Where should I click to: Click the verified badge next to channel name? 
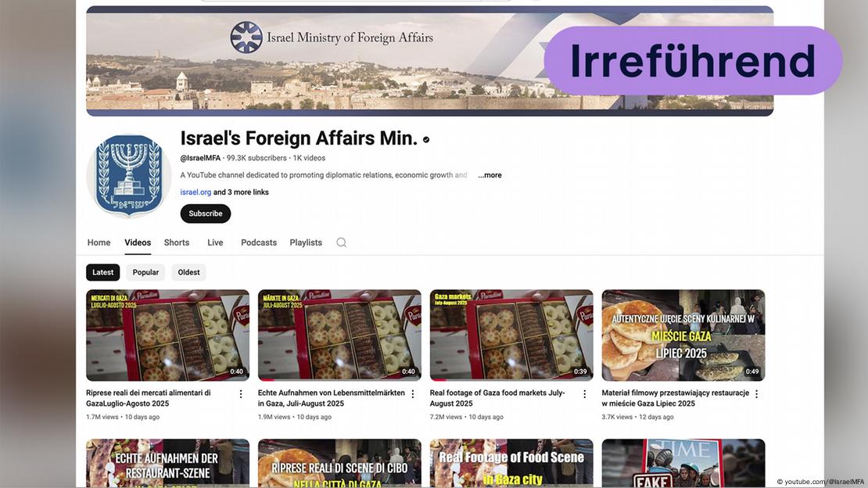[x=426, y=140]
